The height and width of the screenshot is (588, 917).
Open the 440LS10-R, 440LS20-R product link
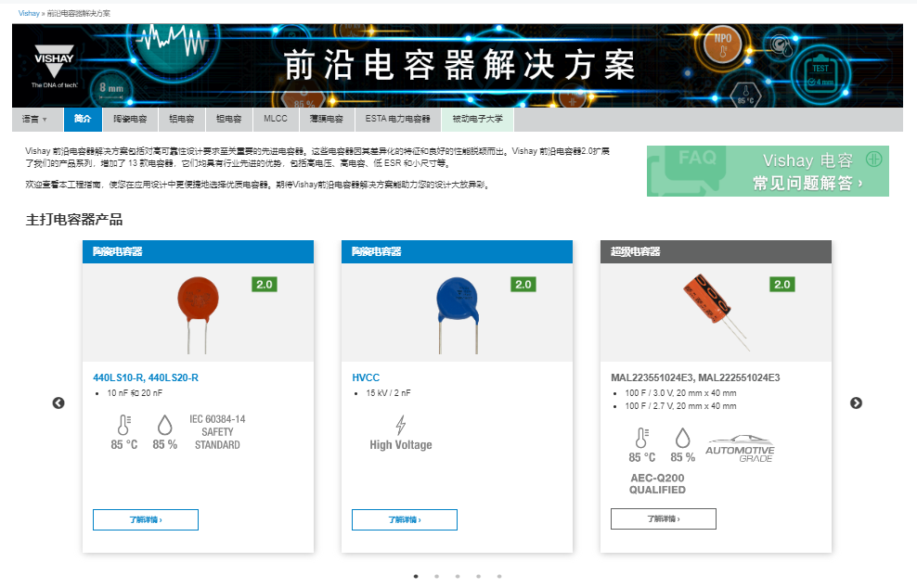click(x=146, y=377)
